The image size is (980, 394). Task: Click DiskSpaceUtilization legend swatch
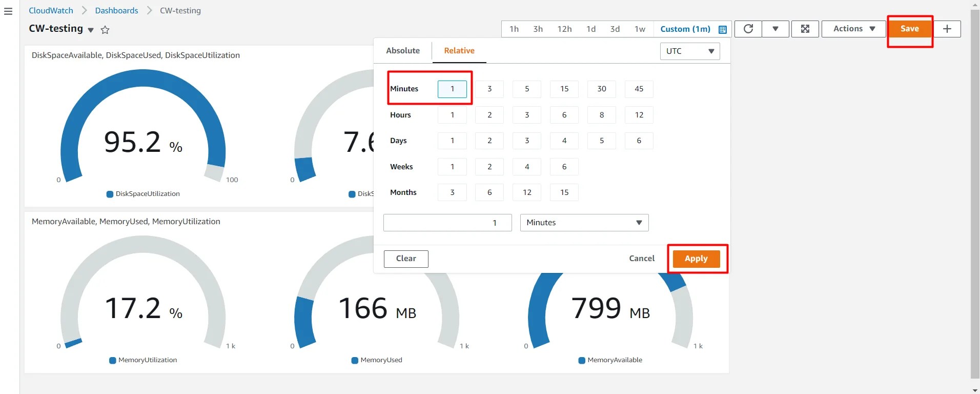click(110, 194)
